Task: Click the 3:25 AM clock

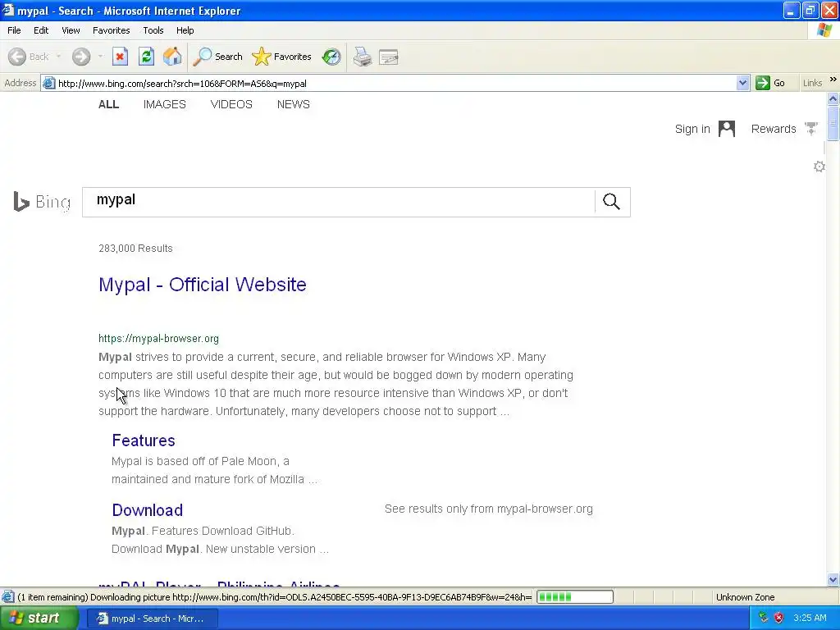Action: point(810,618)
